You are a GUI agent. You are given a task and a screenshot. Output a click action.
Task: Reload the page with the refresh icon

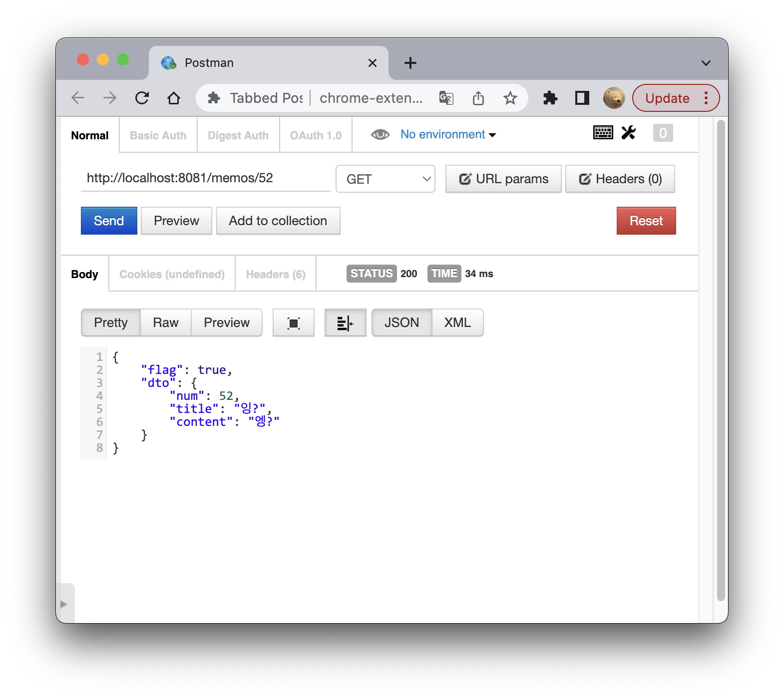[142, 98]
